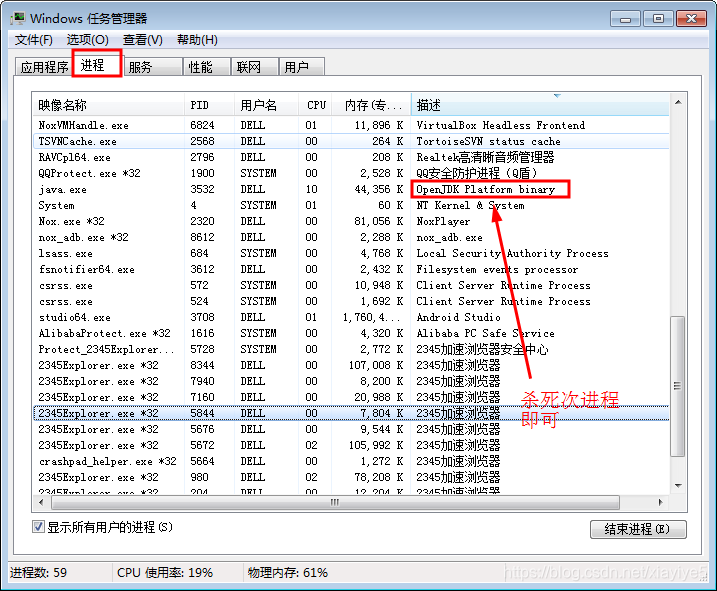Click 44,356 K memory value
Viewport: 717px width, 591px height.
pyautogui.click(x=379, y=189)
